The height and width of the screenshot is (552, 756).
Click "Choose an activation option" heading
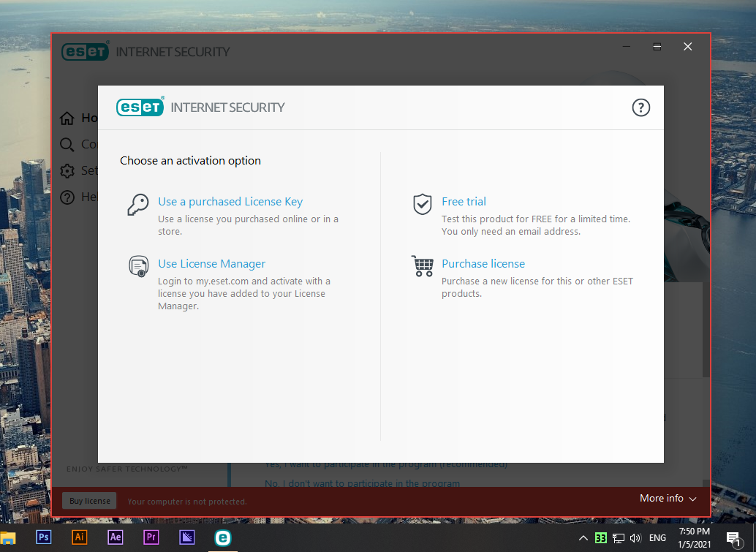click(x=190, y=161)
